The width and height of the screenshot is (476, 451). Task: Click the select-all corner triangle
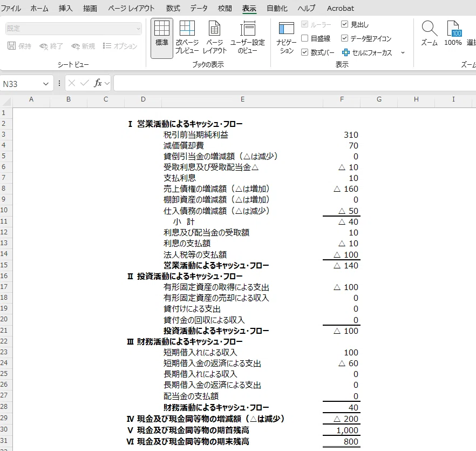point(7,101)
